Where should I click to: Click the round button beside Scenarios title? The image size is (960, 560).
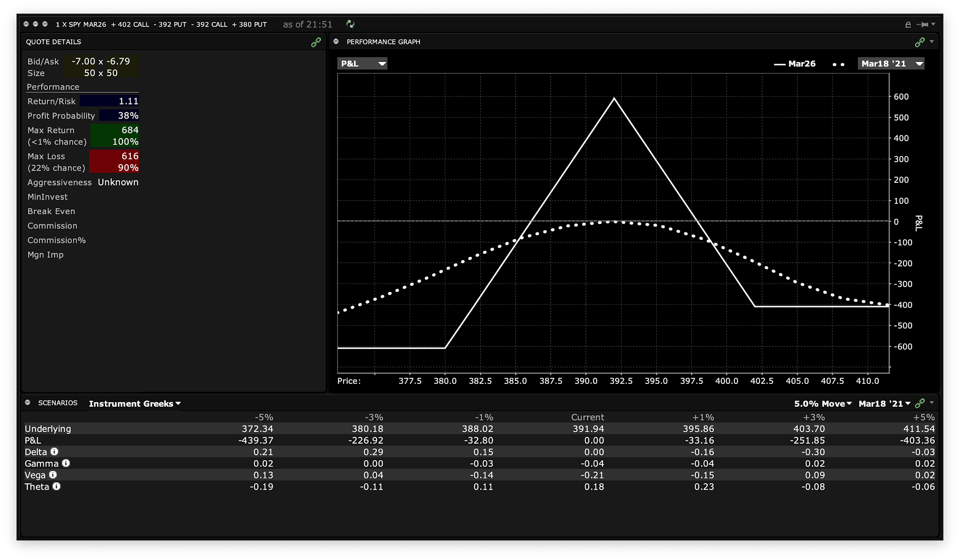tap(28, 402)
